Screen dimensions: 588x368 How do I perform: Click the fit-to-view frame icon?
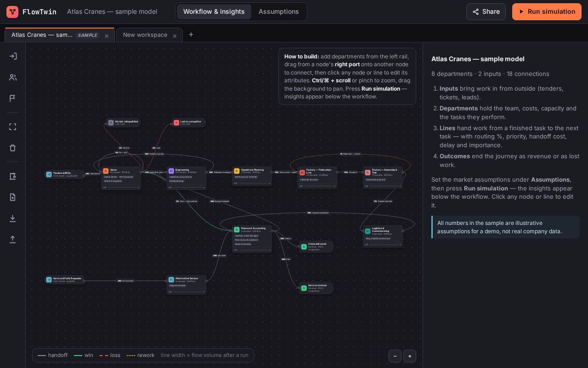13,127
